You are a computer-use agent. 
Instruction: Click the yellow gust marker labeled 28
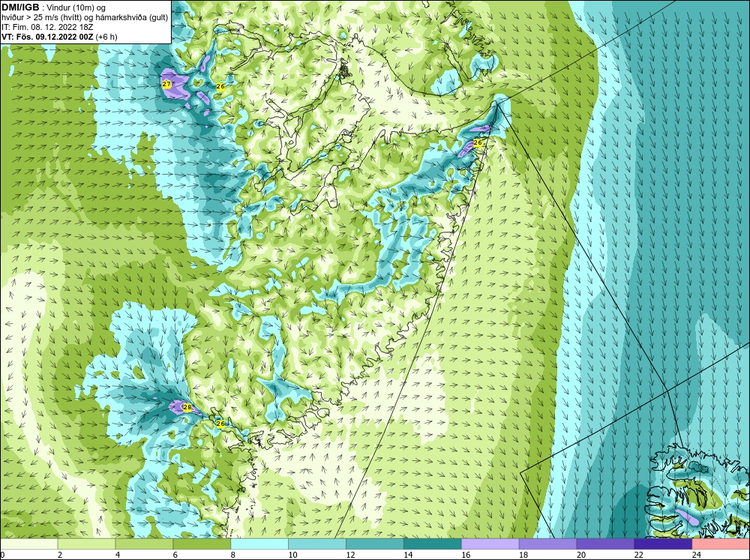click(x=187, y=408)
